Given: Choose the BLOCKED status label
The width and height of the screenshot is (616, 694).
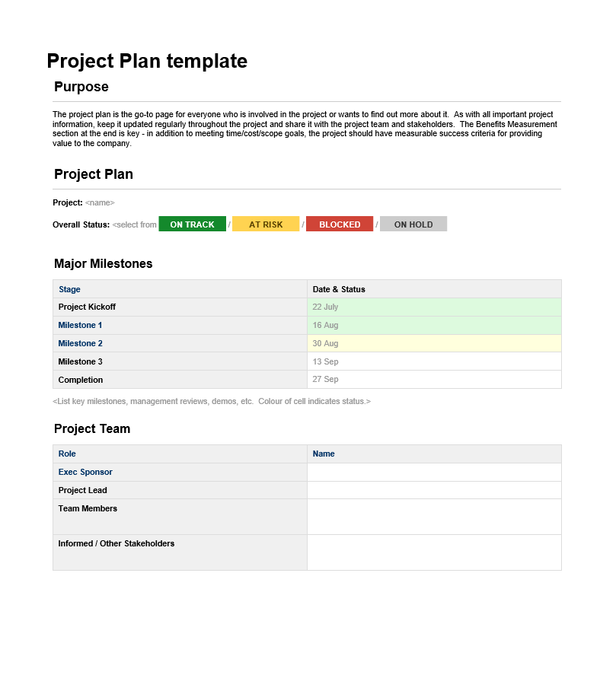Looking at the screenshot, I should tap(340, 224).
